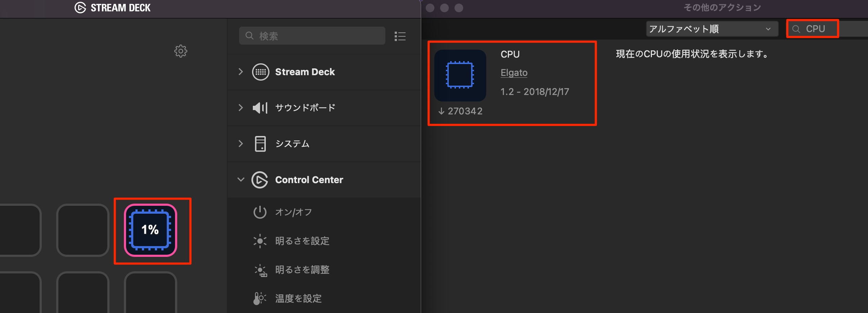
Task: Expand the Stream Deck category
Action: (241, 72)
